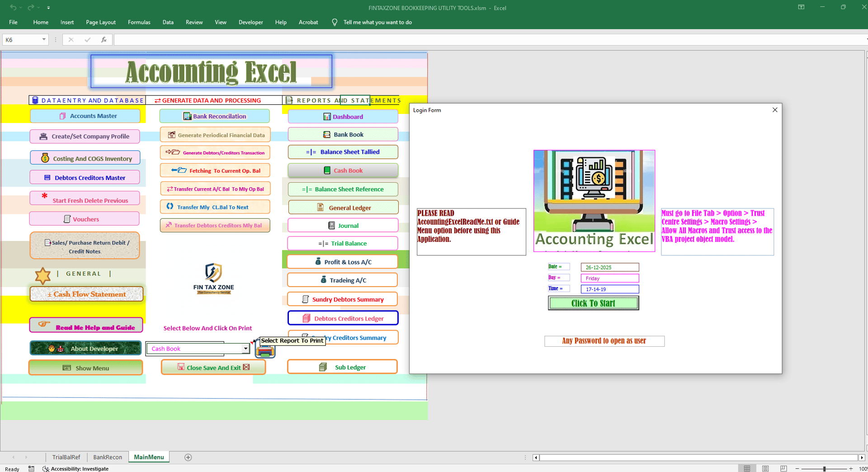Open the Trial Balance report
Viewport: 868px width, 472px height.
pyautogui.click(x=343, y=243)
